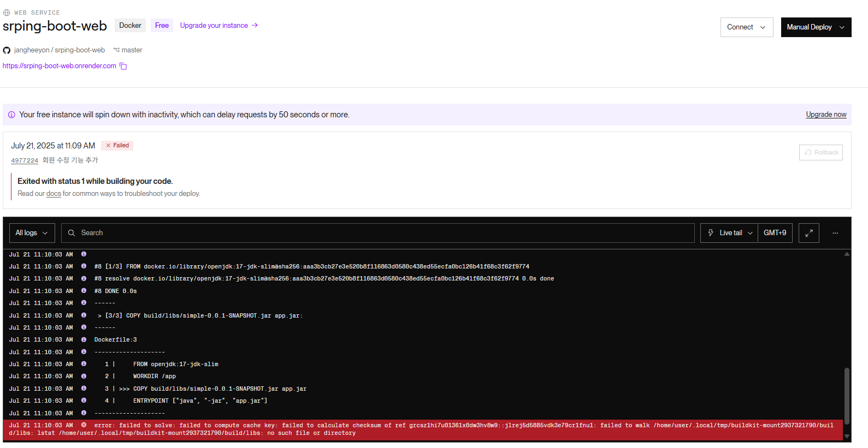Click the Docker badge

click(x=130, y=26)
